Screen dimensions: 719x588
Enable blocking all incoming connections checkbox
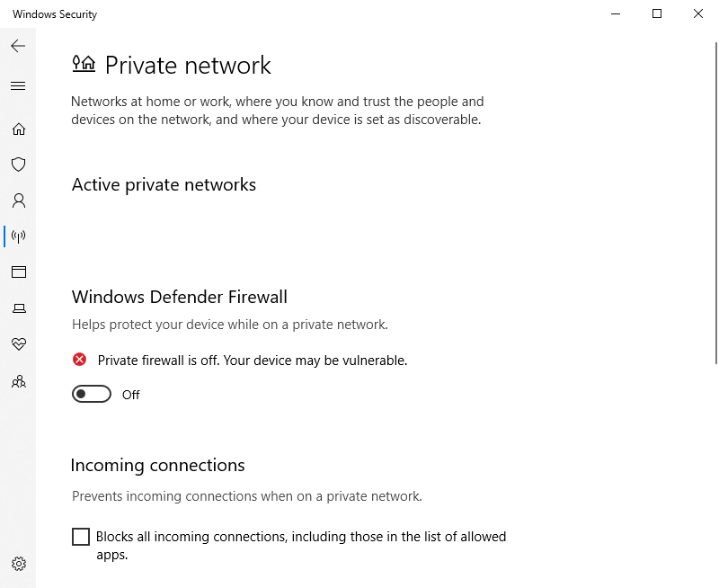tap(80, 536)
